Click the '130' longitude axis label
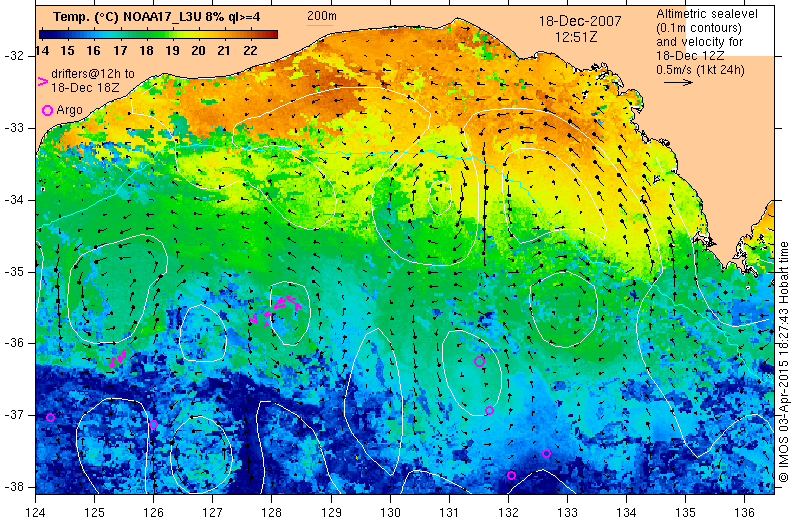Viewport: 800px width, 520px height. 390,512
